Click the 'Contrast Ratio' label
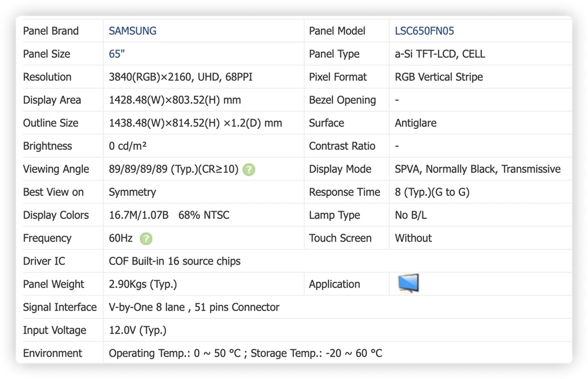The height and width of the screenshot is (379, 588). coord(342,146)
